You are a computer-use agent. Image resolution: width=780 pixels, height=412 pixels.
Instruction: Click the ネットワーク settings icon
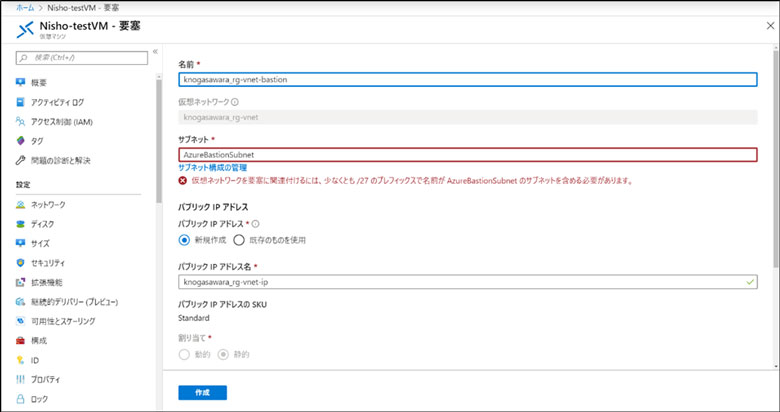20,204
